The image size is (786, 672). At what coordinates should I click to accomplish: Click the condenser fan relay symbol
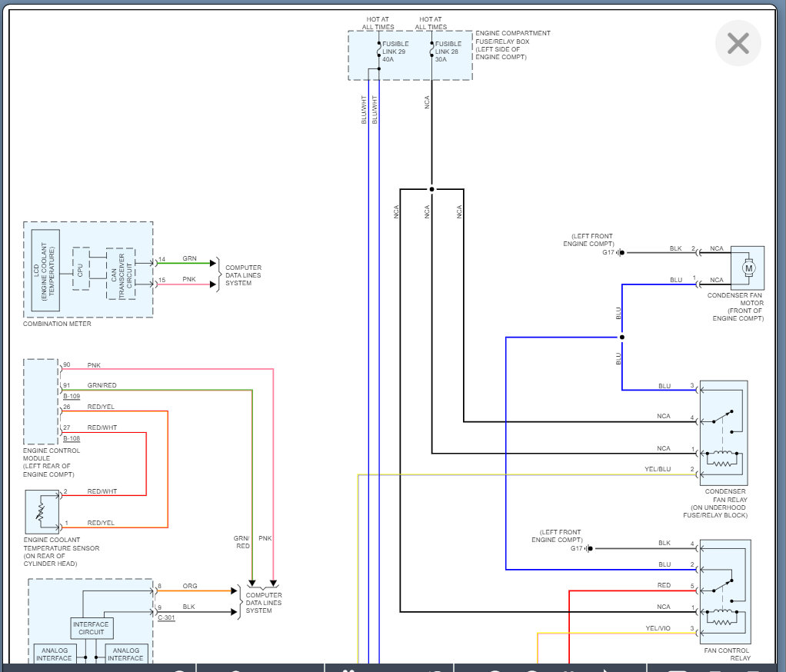[724, 433]
